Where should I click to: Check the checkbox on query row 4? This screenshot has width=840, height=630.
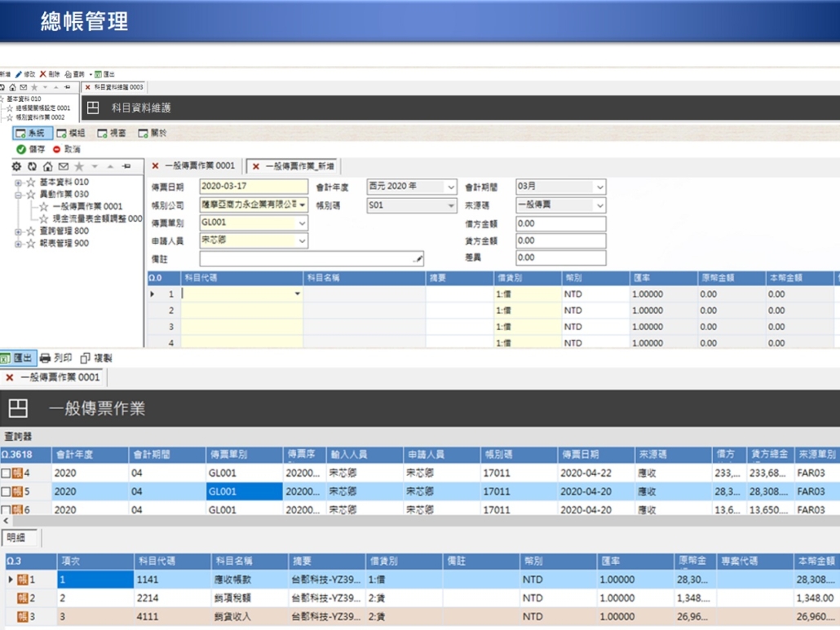6,474
